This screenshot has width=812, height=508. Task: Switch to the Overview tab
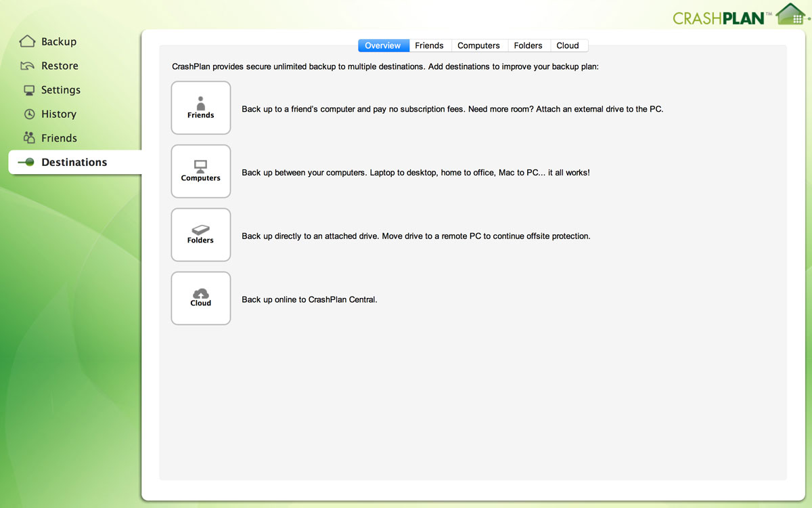383,45
